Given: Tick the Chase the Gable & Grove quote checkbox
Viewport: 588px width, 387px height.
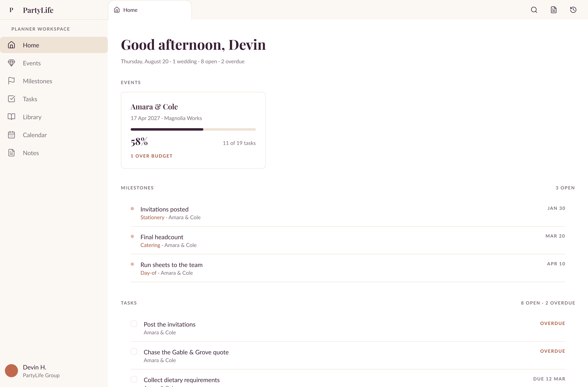Looking at the screenshot, I should coord(134,351).
